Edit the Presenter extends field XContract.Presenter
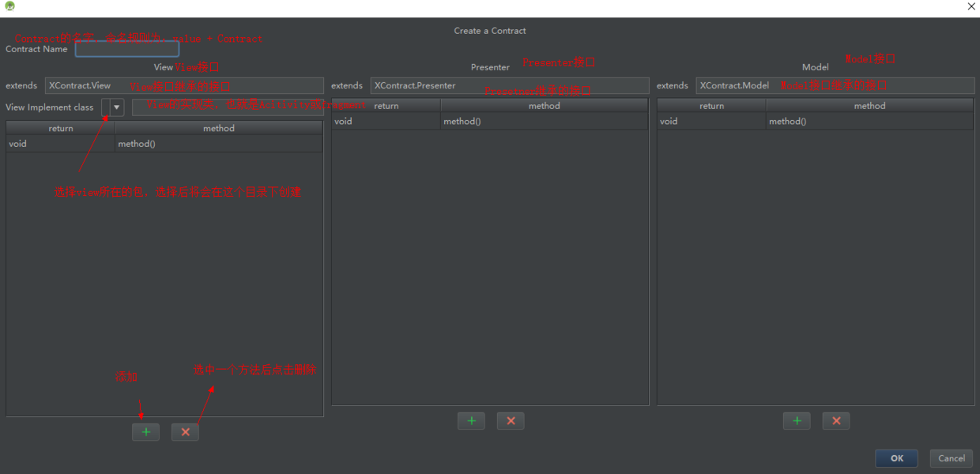 (510, 85)
